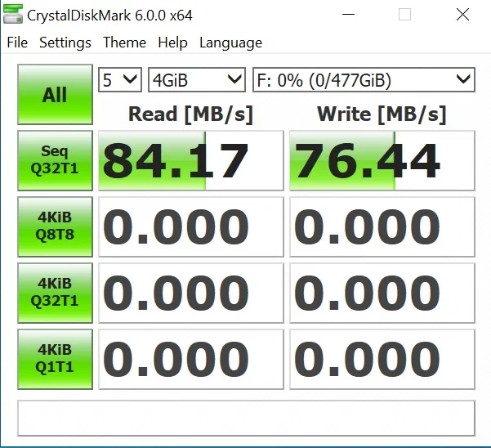
Task: Click the 4KiB Q8T8 read value 0.000
Action: point(191,226)
